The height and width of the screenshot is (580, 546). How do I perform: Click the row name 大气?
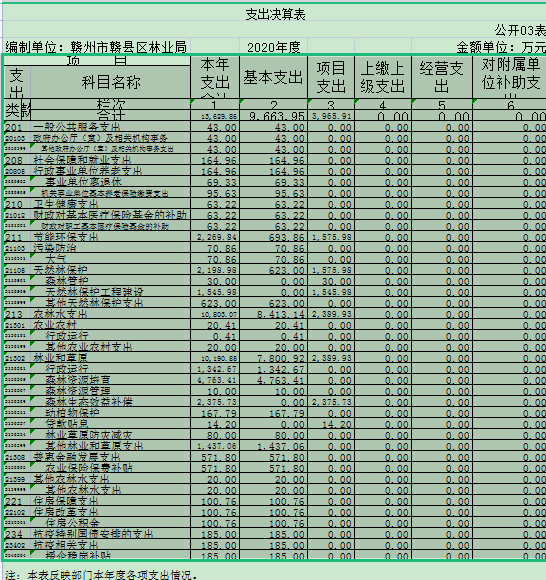(56, 259)
